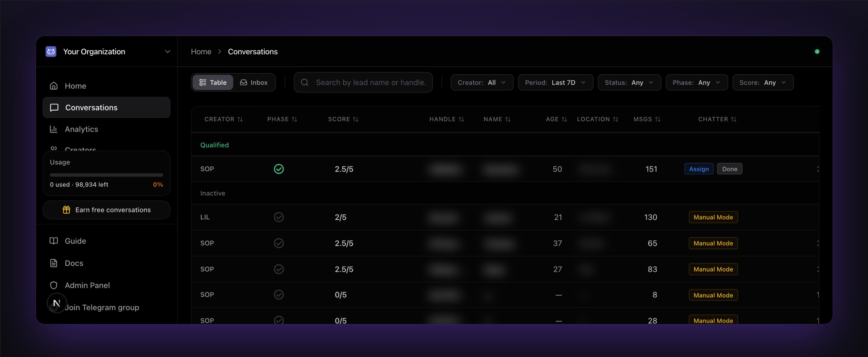Image resolution: width=868 pixels, height=357 pixels.
Task: Click the Analytics bar chart icon
Action: (54, 129)
